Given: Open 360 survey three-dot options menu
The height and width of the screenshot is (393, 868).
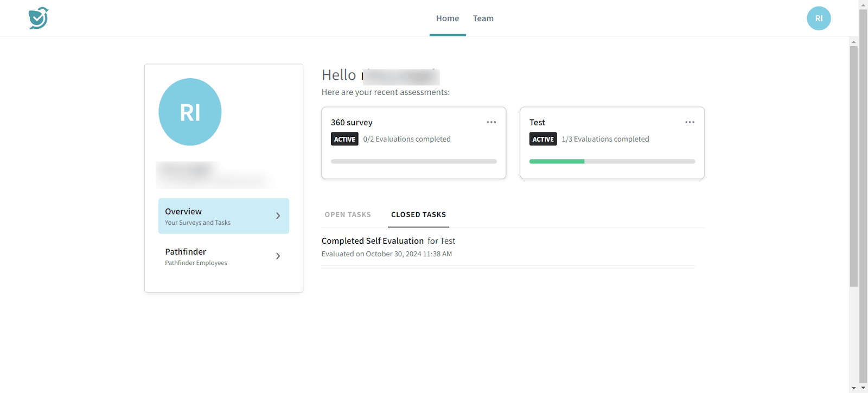Looking at the screenshot, I should pos(491,122).
